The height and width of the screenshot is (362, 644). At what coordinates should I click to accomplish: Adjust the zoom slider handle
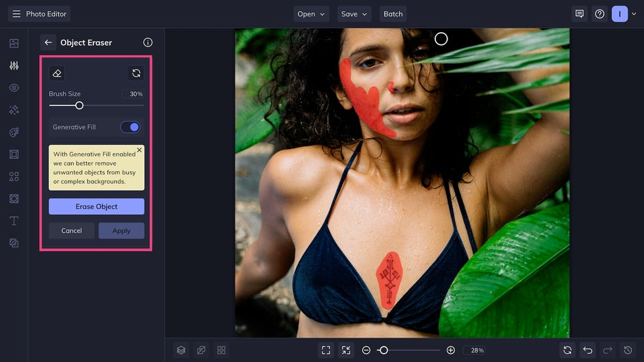[383, 350]
